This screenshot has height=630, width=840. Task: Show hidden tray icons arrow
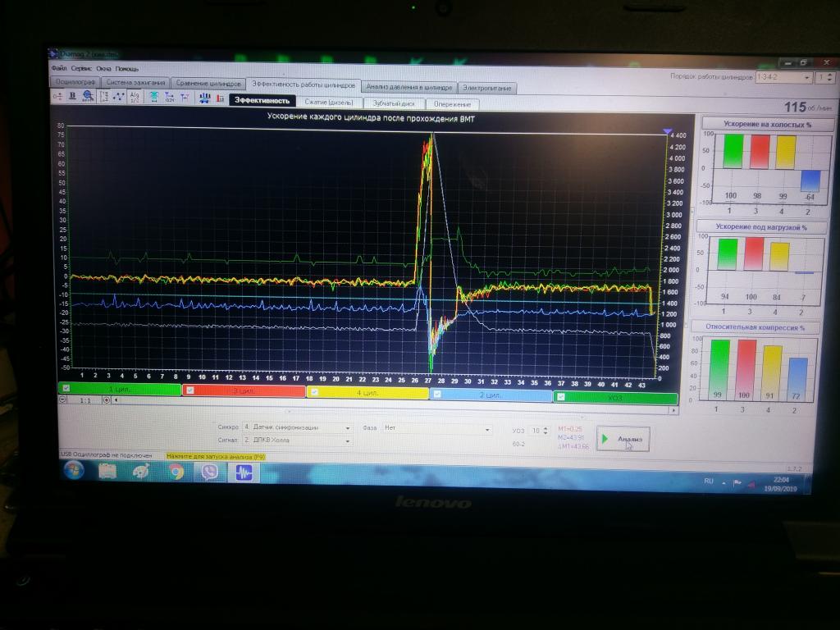[724, 482]
